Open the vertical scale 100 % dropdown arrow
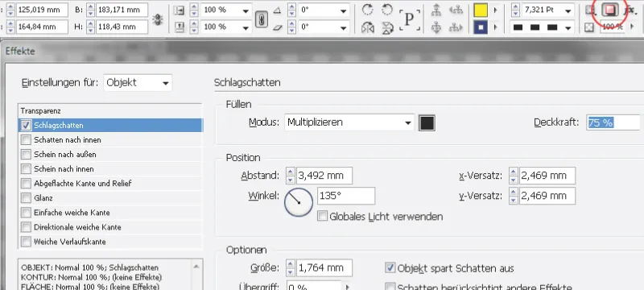Image resolution: width=644 pixels, height=290 pixels. coord(246,28)
